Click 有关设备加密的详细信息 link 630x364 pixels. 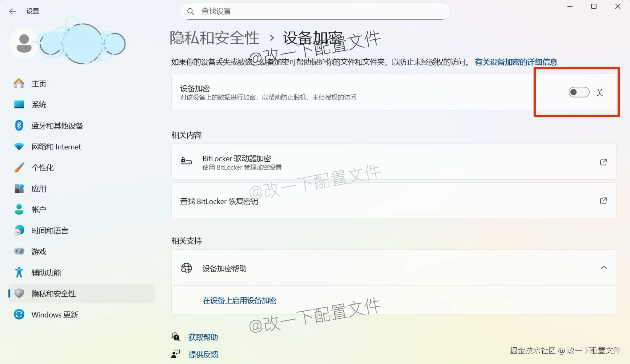[516, 62]
